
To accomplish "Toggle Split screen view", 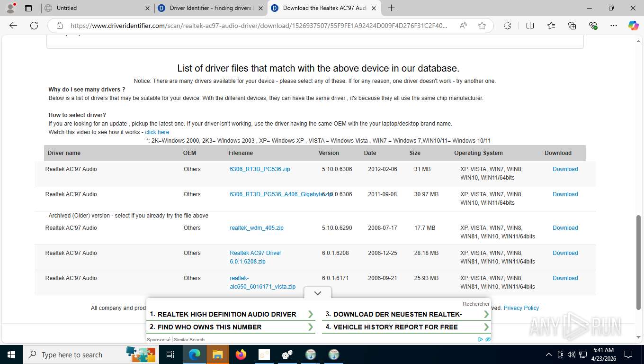I will point(530,26).
